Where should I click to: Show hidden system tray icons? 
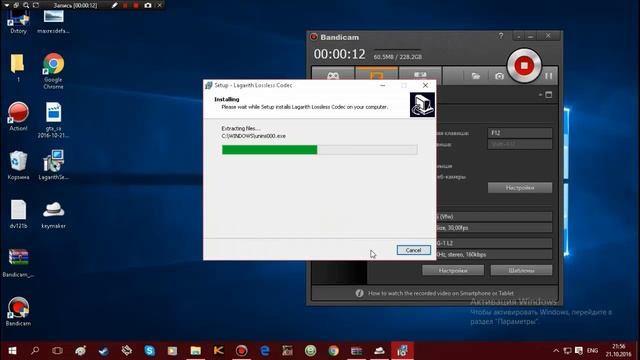[556, 351]
